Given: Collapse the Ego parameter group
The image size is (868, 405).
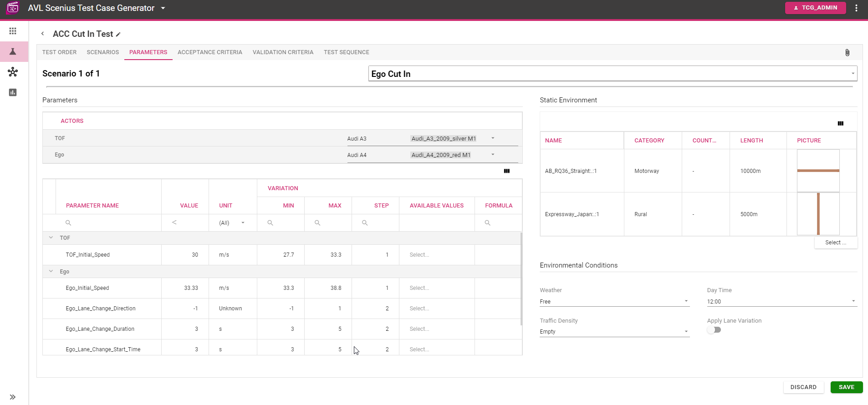Looking at the screenshot, I should (51, 271).
